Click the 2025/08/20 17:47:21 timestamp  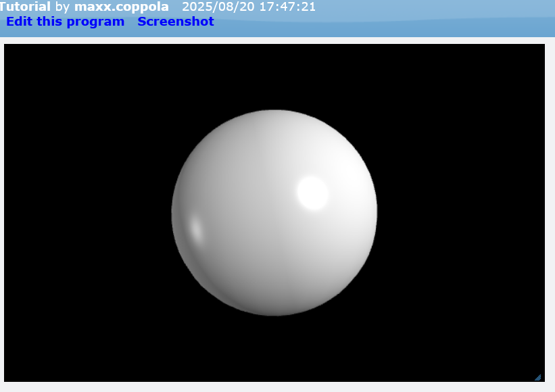point(249,7)
